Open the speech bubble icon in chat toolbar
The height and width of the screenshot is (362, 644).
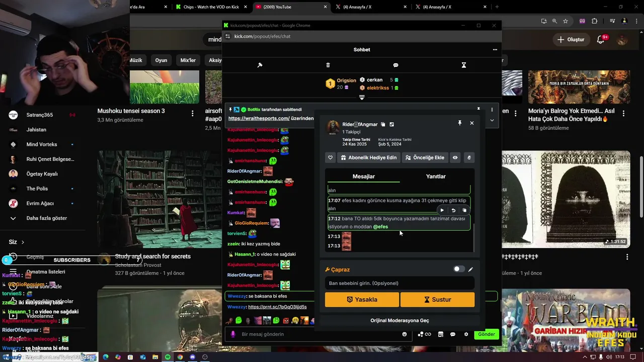[395, 65]
